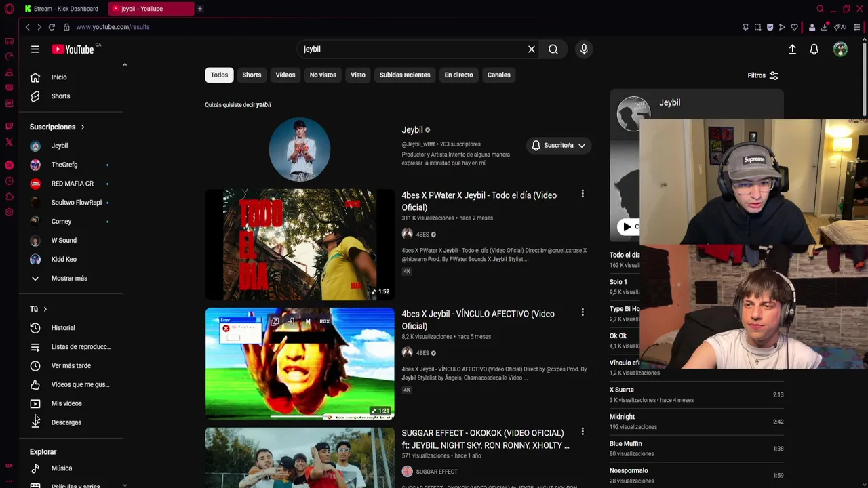Open RED MAFIA CR subscription channel
868x488 pixels.
coord(70,184)
